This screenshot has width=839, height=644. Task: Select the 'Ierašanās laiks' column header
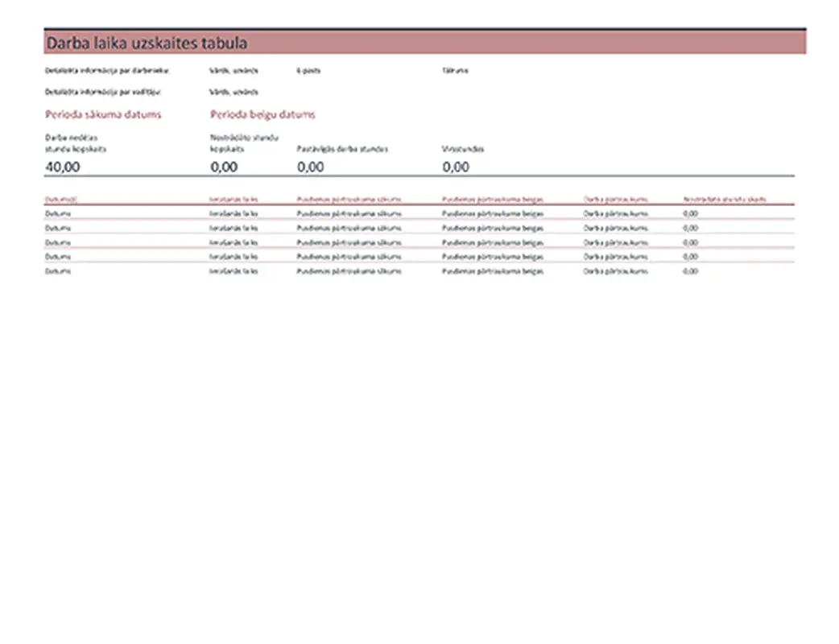tap(234, 199)
